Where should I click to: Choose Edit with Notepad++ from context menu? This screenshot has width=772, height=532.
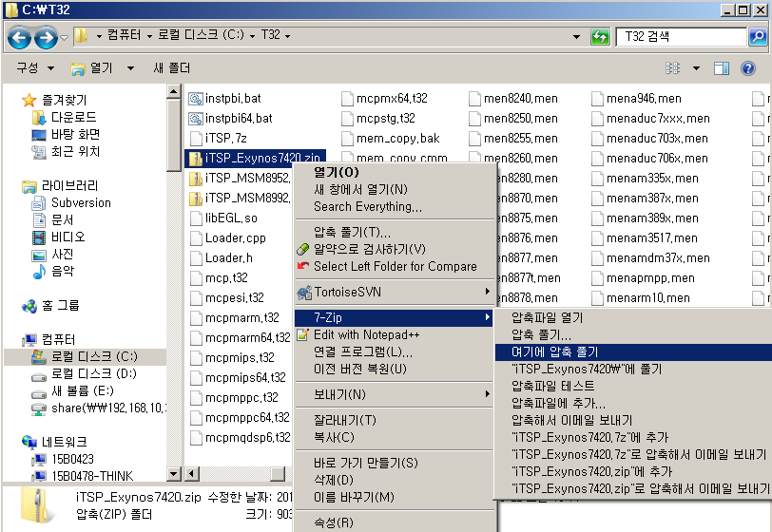point(366,334)
